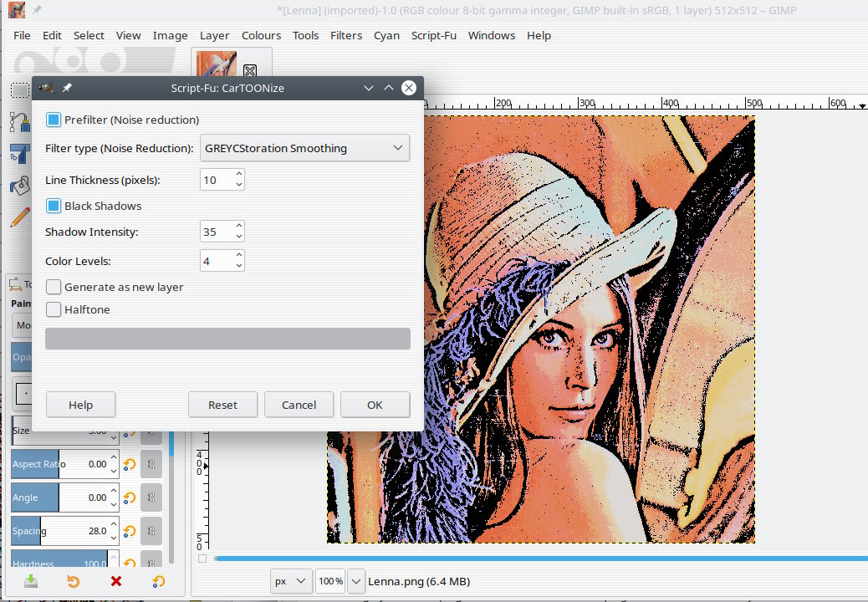868x602 pixels.
Task: Toggle quick mask button at canvas corner
Action: (x=202, y=559)
